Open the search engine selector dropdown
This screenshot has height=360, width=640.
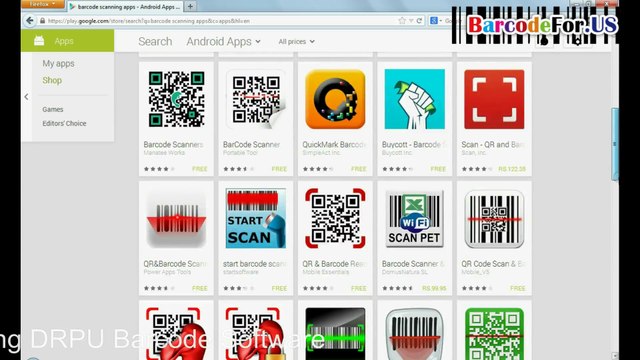[x=436, y=20]
